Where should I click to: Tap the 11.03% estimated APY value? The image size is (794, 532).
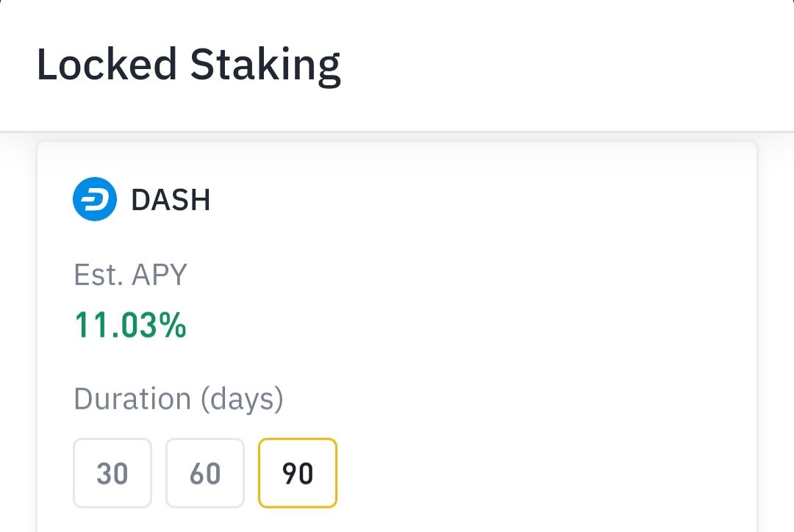[x=131, y=325]
